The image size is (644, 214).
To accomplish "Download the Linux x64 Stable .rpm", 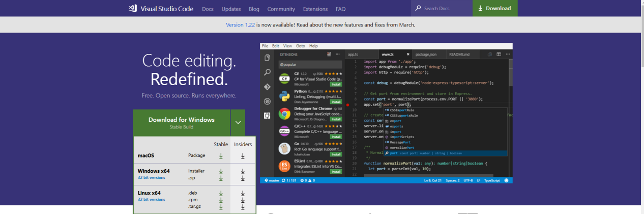I will point(221,200).
